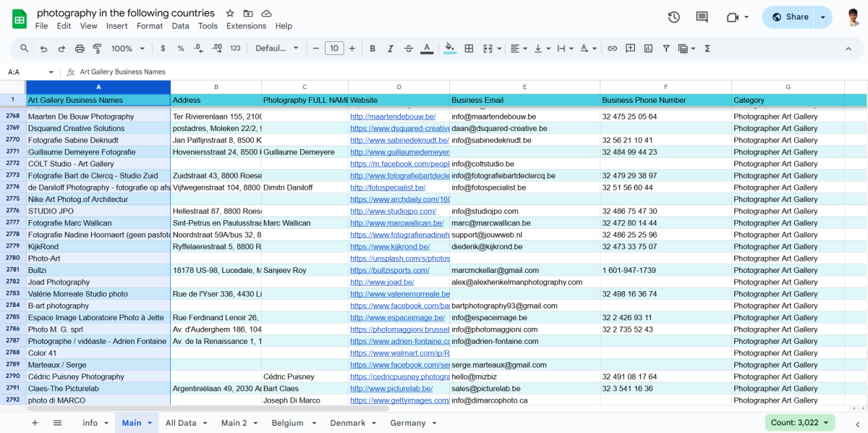
Task: Open horizontal align dropdown
Action: [x=519, y=49]
